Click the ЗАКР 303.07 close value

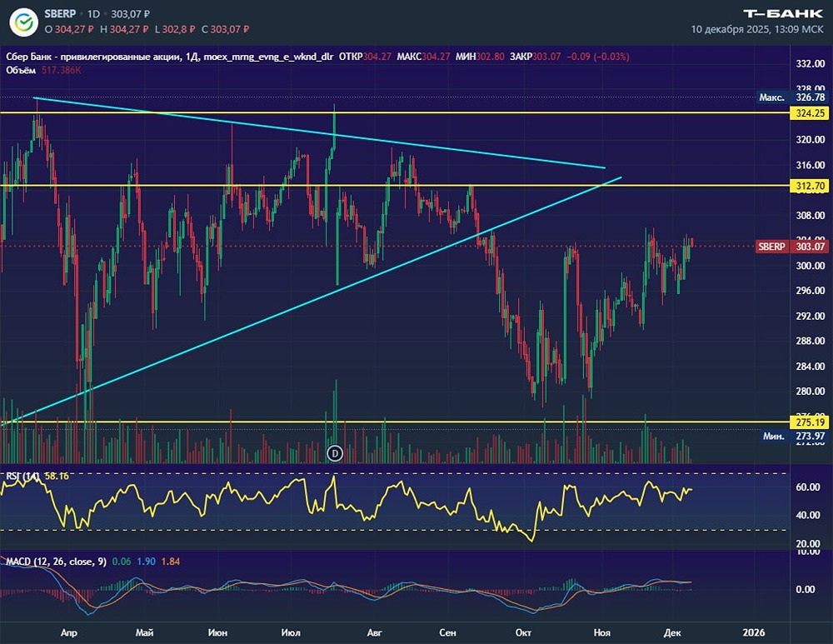[535, 57]
